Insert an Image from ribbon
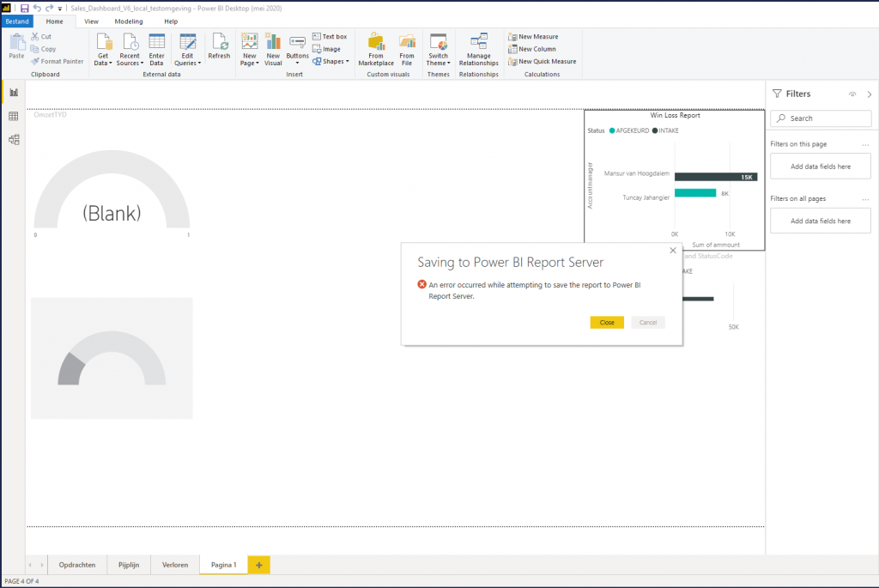 pos(326,49)
